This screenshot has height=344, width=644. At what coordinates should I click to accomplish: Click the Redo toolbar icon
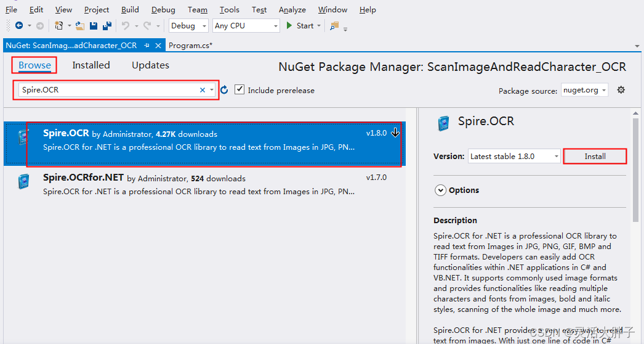click(x=147, y=26)
